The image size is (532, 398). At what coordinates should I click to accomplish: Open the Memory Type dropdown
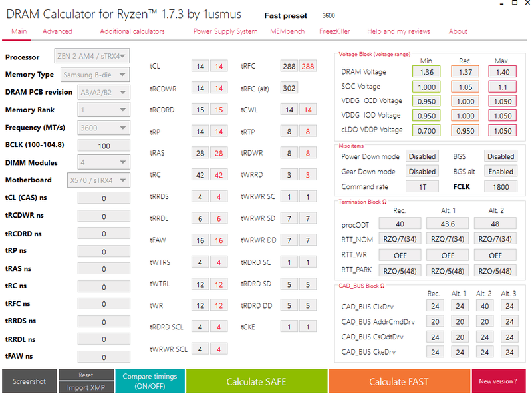tap(95, 75)
